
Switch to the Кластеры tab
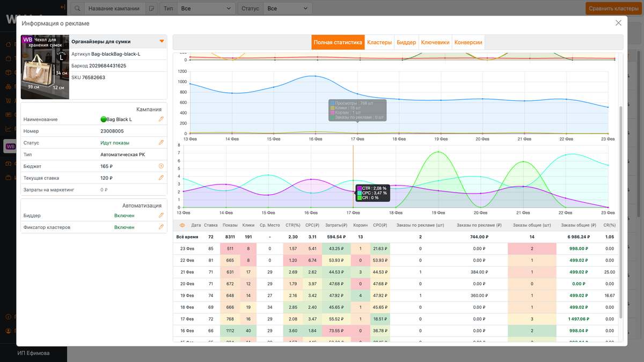click(379, 42)
